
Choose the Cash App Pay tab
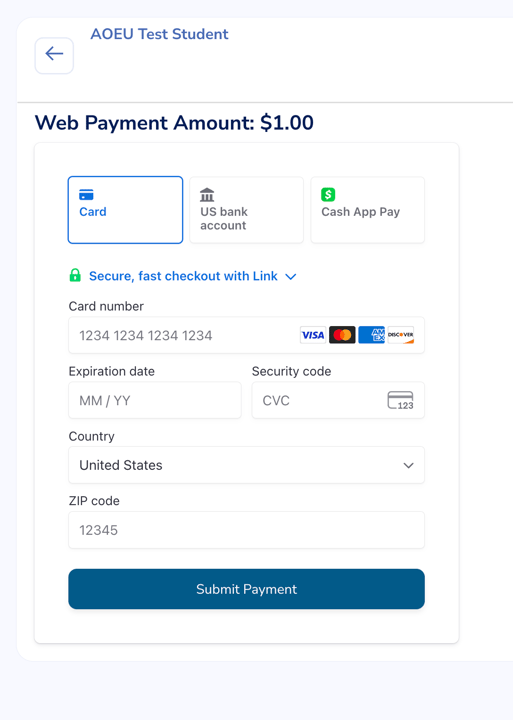pos(367,210)
